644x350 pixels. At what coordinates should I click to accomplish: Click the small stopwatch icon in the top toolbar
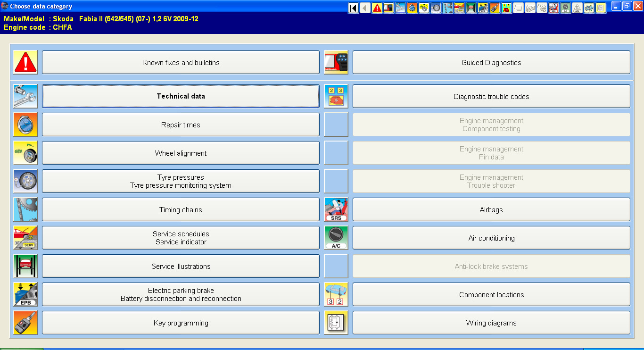pyautogui.click(x=412, y=8)
